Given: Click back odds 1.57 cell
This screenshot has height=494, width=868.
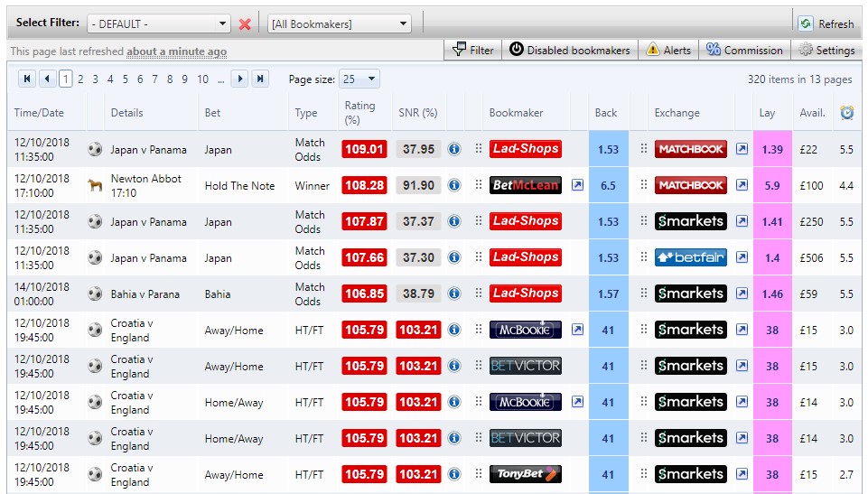Looking at the screenshot, I should (609, 294).
